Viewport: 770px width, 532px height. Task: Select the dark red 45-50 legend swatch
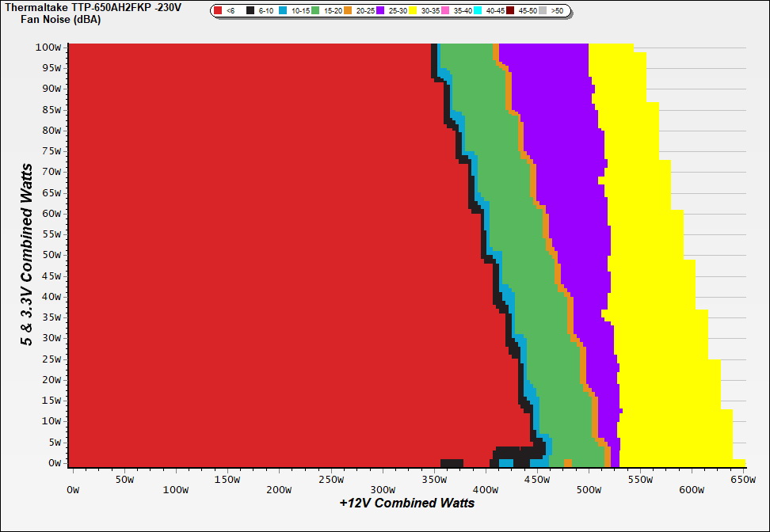[511, 11]
